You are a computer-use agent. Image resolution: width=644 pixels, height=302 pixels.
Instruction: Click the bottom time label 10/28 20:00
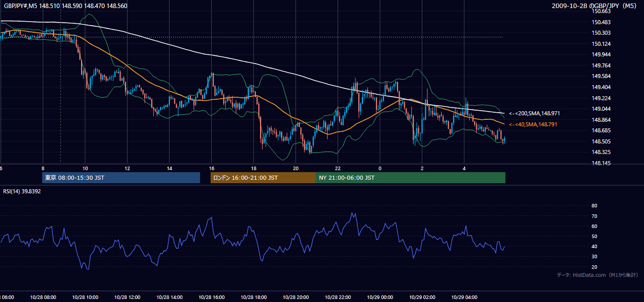click(x=296, y=297)
